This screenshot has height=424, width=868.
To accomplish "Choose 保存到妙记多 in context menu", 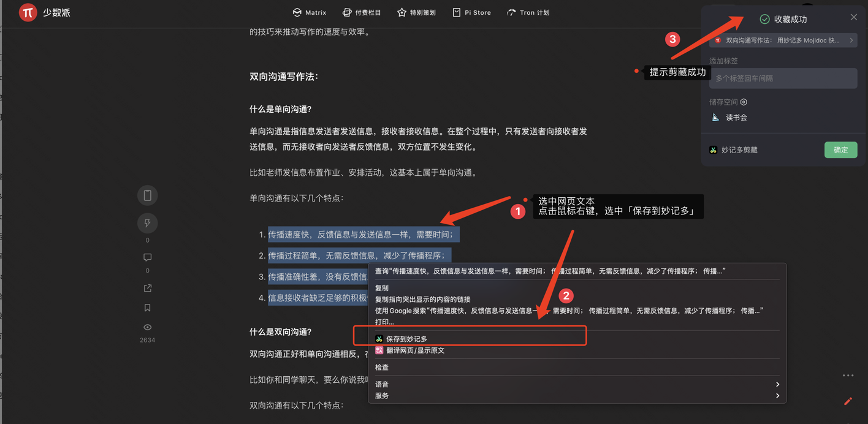I will 576,339.
